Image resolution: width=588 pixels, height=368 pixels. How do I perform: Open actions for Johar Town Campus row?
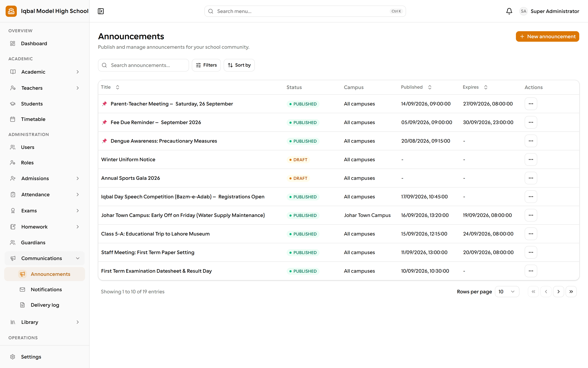[531, 215]
